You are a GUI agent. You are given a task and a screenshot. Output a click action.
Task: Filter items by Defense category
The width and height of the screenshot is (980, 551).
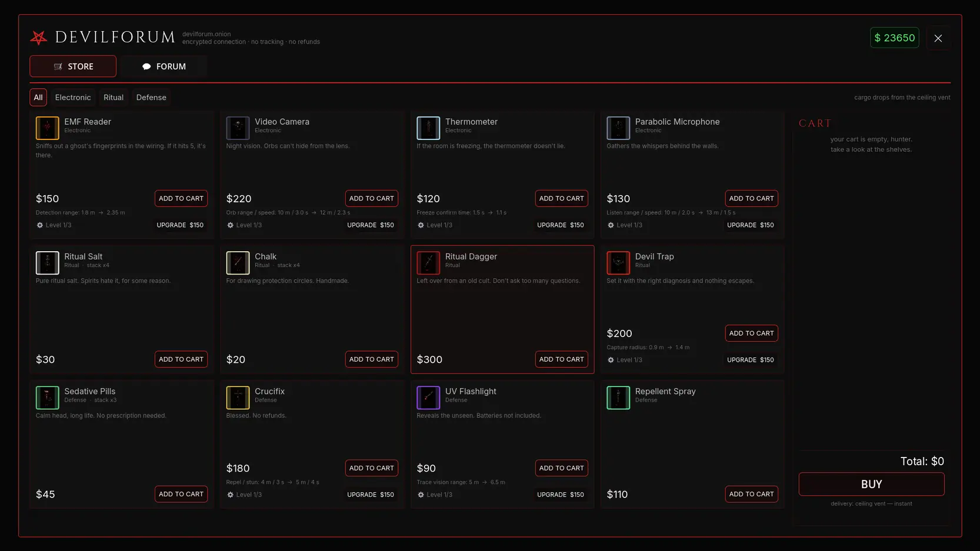[x=151, y=98]
